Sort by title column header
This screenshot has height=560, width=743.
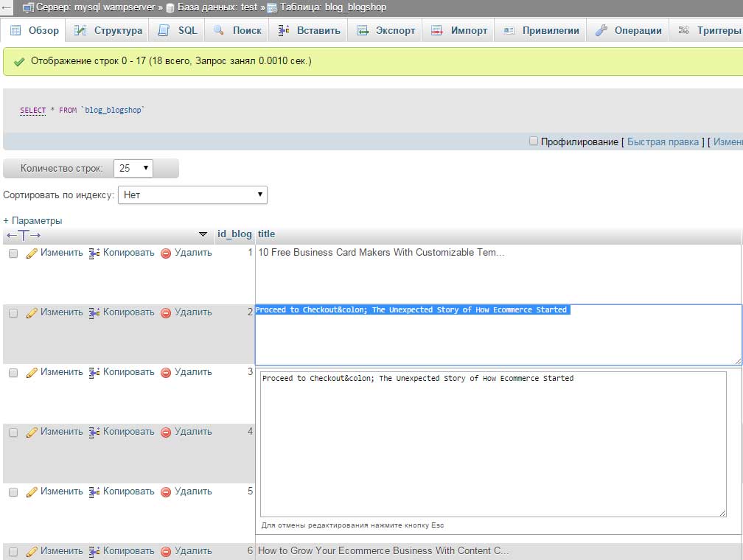tap(266, 234)
